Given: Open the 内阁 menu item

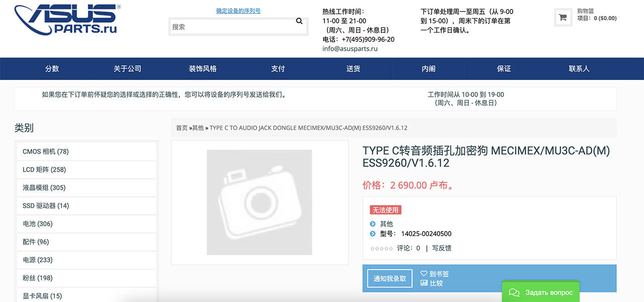Looking at the screenshot, I should click(429, 68).
